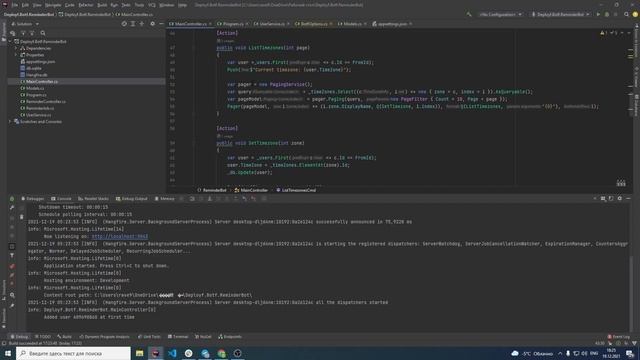640x360 pixels.
Task: Open the File menu
Action: (15, 5)
